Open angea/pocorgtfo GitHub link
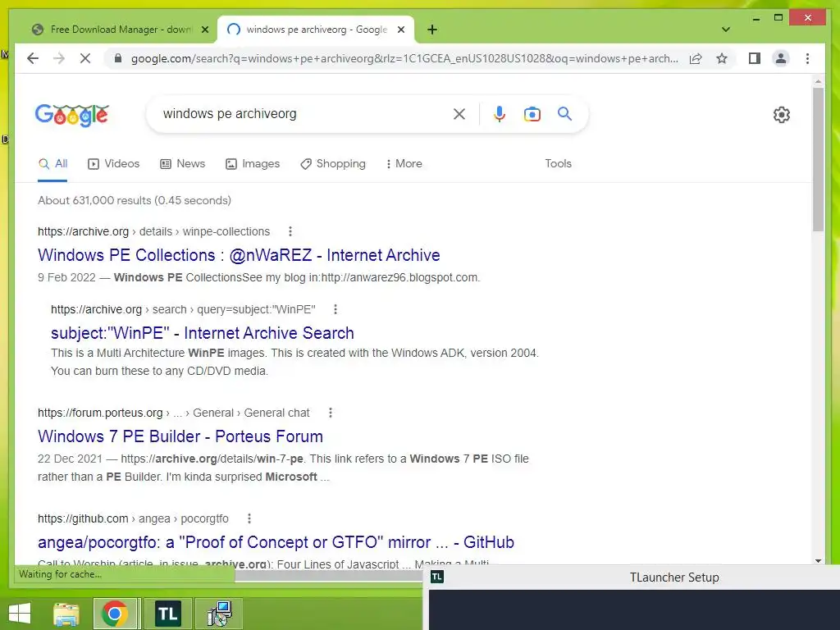 coord(276,542)
